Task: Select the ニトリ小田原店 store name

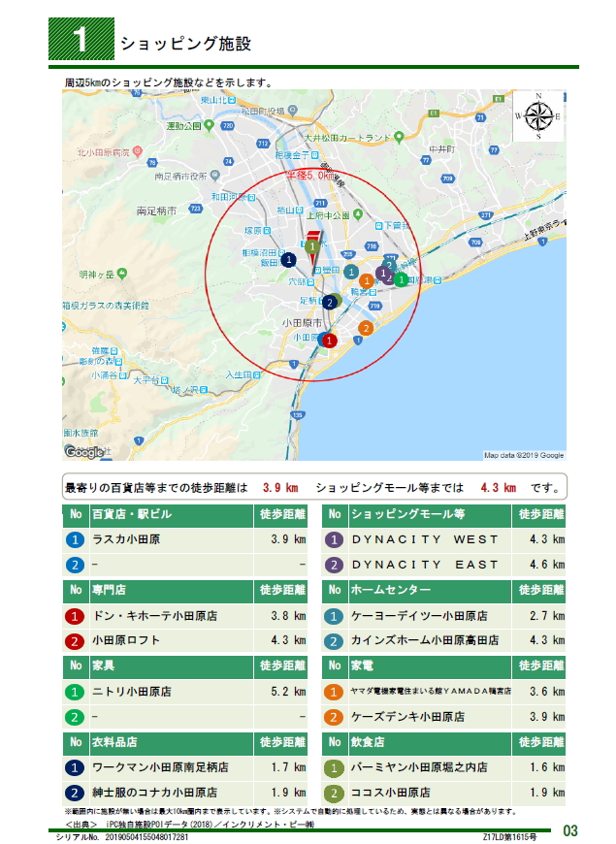Action: pos(132,692)
